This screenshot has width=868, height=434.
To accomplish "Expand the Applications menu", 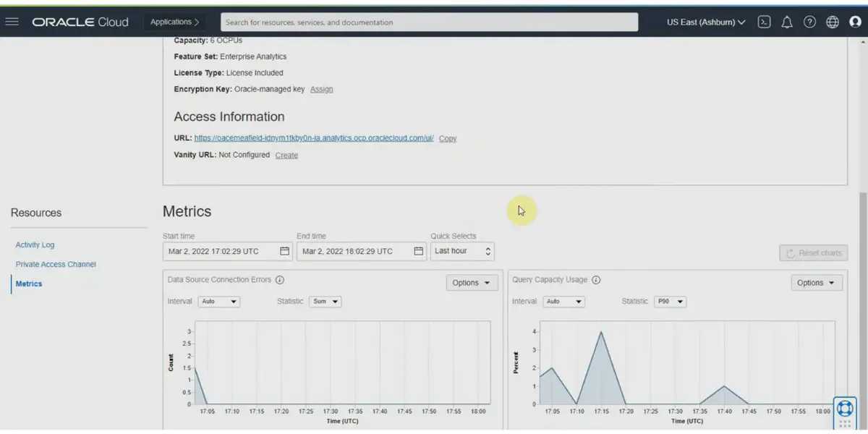I will pyautogui.click(x=174, y=22).
